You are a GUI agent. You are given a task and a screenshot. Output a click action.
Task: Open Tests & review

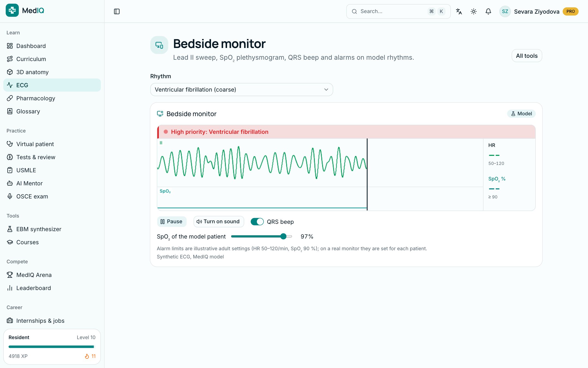(x=52, y=157)
